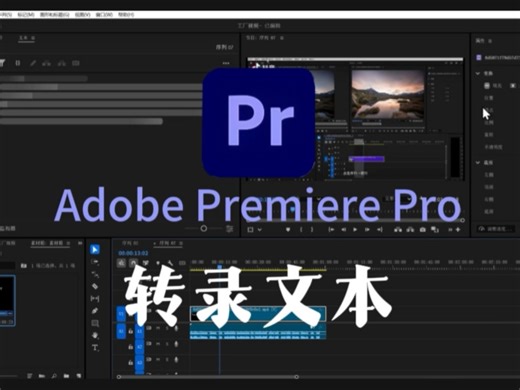Click the Text panel three-dot options menu

pos(226,63)
